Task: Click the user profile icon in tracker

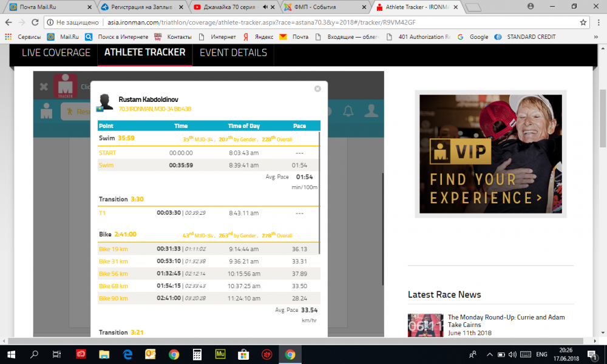Action: coord(46,112)
